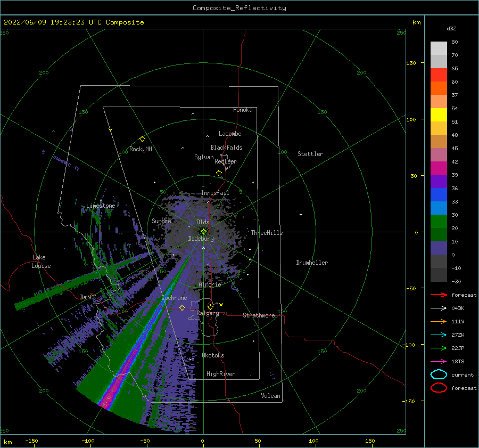Viewport: 479px width, 448px height.
Task: Click the ThreeHills label
Action: click(x=267, y=233)
